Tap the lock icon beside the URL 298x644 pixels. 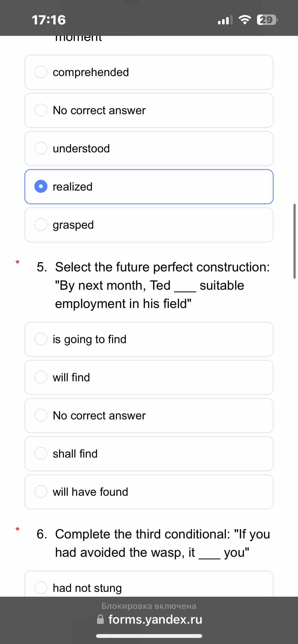[101, 619]
